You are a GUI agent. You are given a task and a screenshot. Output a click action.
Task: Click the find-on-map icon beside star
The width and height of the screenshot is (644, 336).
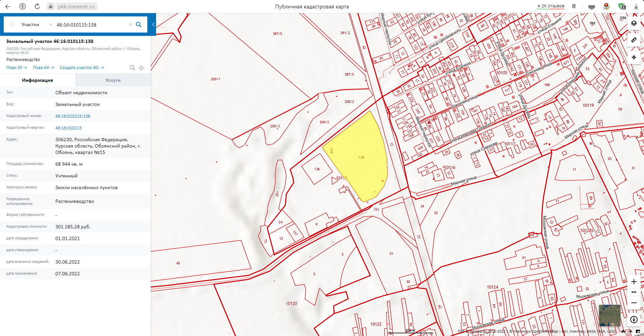132,68
